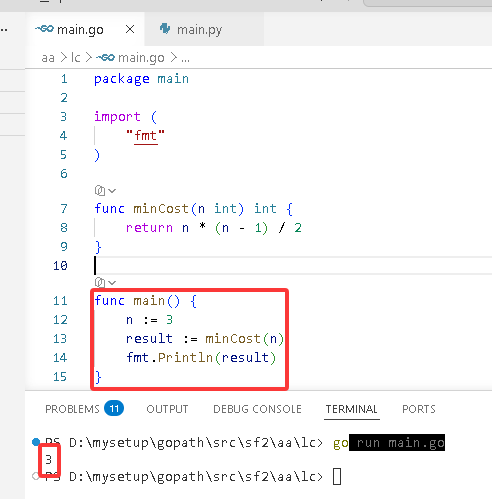The width and height of the screenshot is (492, 499).
Task: Expand the chevron above func main
Action: tap(112, 283)
